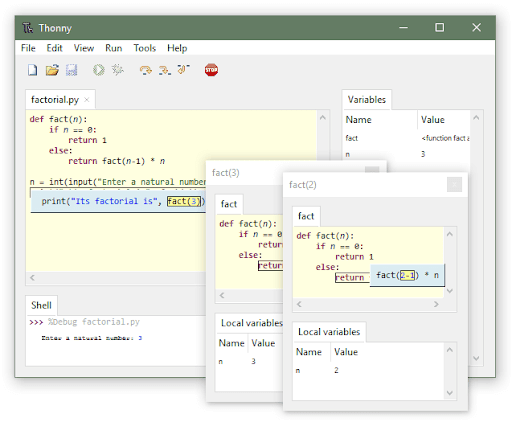The width and height of the screenshot is (512, 422).
Task: Save file using the floppy disk icon
Action: [71, 70]
